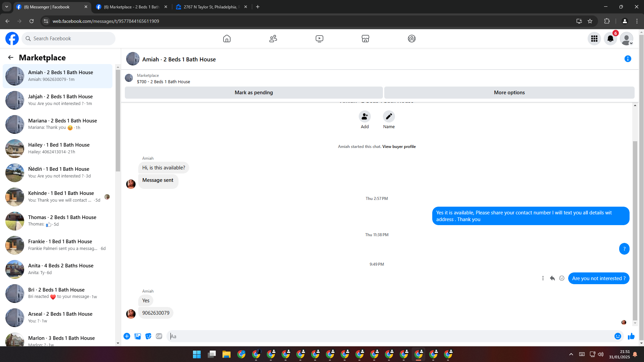Open more actions for 'Are you not interested' message

pos(543,278)
